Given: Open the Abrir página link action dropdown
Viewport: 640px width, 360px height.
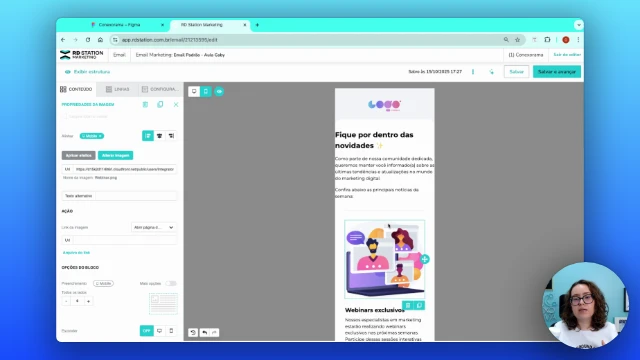Looking at the screenshot, I should (153, 227).
